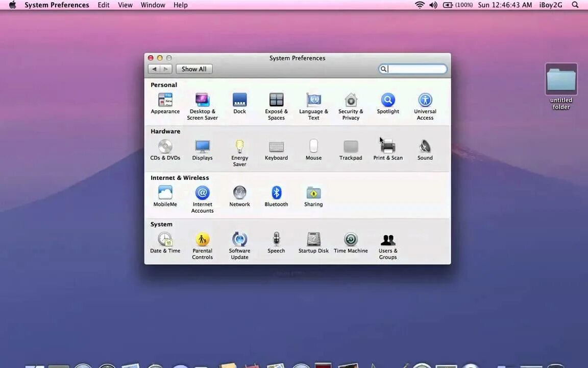Click the clock in the menu bar
This screenshot has height=368, width=588.
pyautogui.click(x=505, y=5)
